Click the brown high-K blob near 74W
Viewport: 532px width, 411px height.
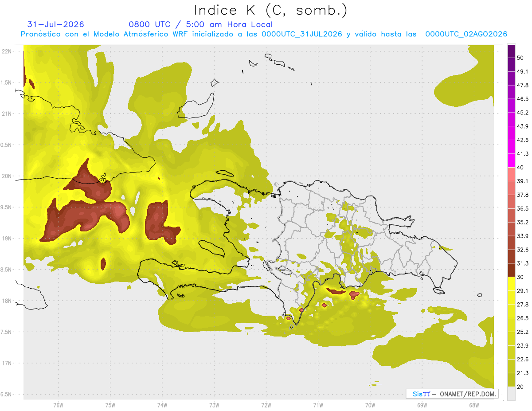(160, 222)
